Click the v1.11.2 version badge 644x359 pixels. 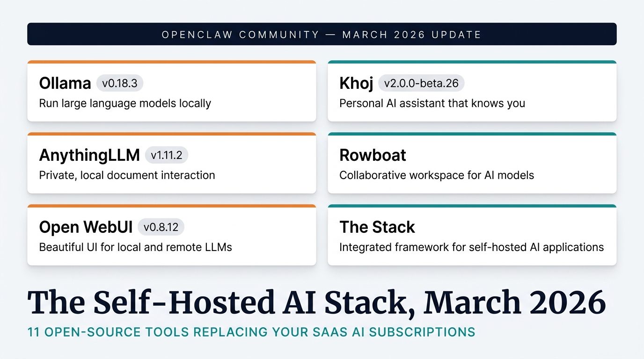pos(167,155)
